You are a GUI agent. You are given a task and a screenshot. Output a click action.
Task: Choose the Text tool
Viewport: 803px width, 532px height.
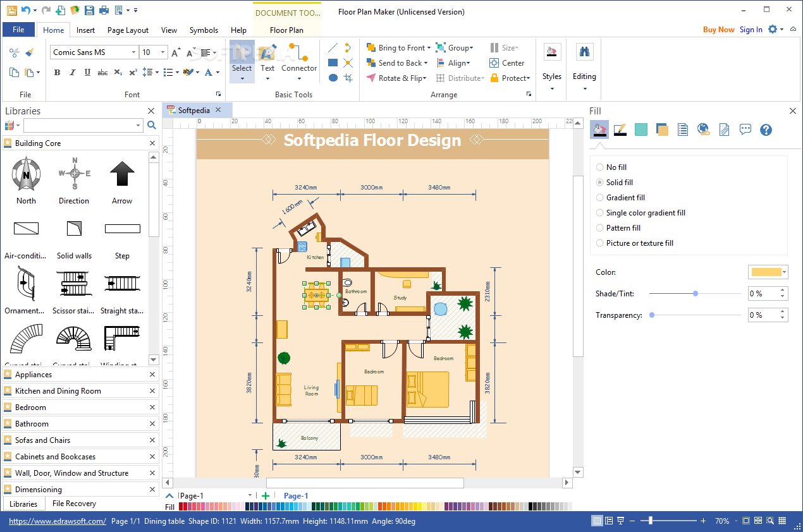267,62
